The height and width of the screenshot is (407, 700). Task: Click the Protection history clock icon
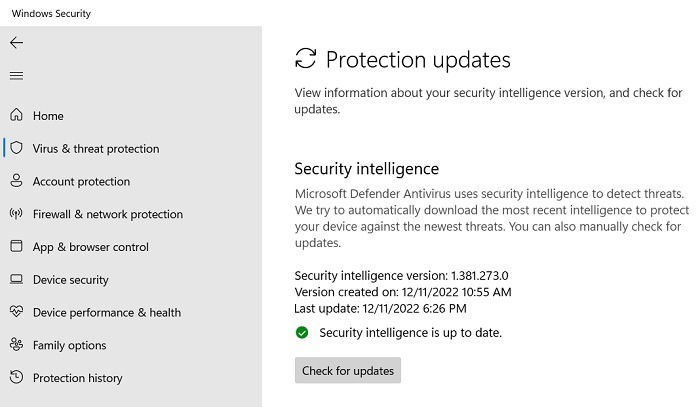[x=16, y=378]
